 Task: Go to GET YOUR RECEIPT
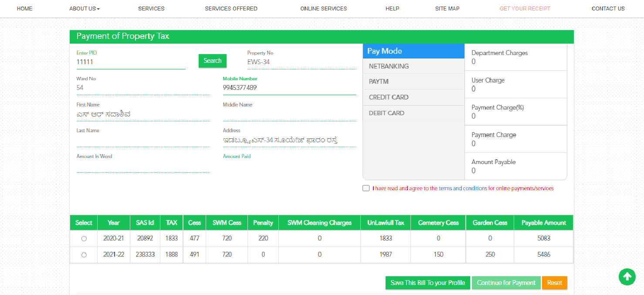[x=525, y=8]
